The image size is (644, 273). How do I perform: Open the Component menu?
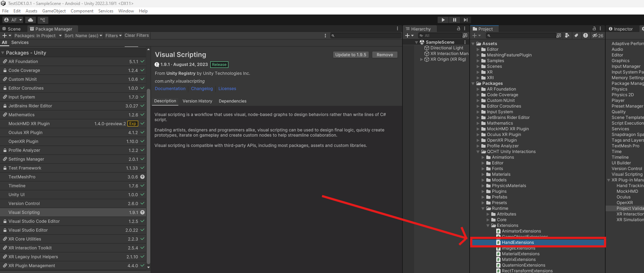pyautogui.click(x=82, y=11)
